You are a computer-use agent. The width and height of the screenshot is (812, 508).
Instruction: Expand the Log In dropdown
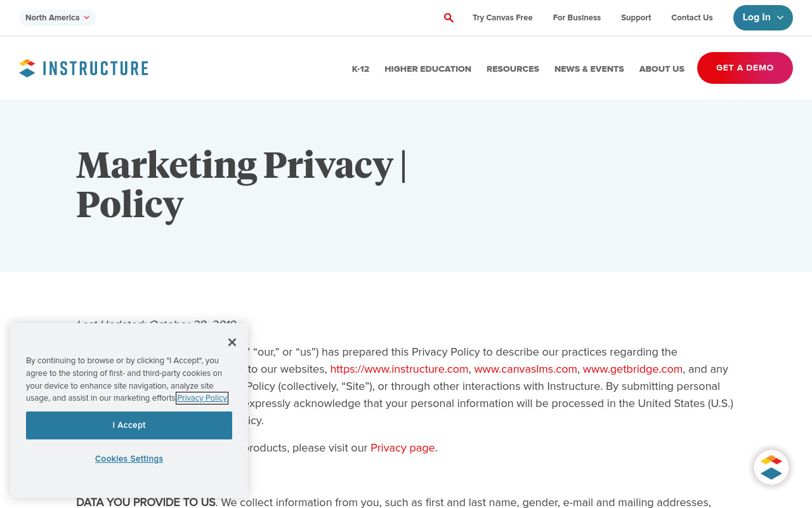click(763, 18)
